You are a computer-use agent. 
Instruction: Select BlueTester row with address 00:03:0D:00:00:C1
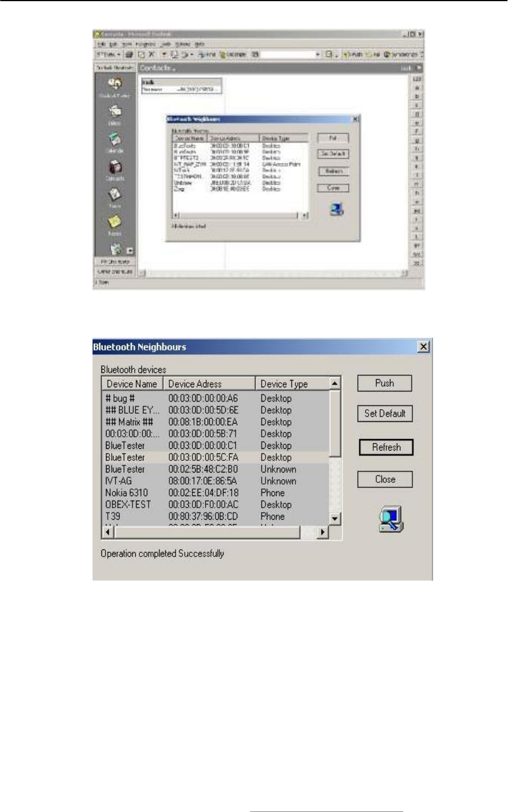coord(215,445)
